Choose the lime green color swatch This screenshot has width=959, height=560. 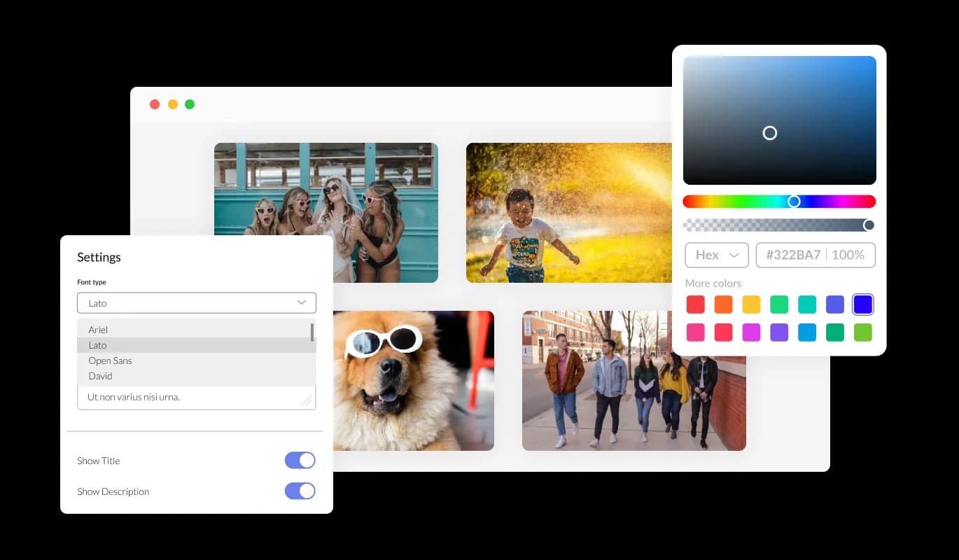(863, 332)
